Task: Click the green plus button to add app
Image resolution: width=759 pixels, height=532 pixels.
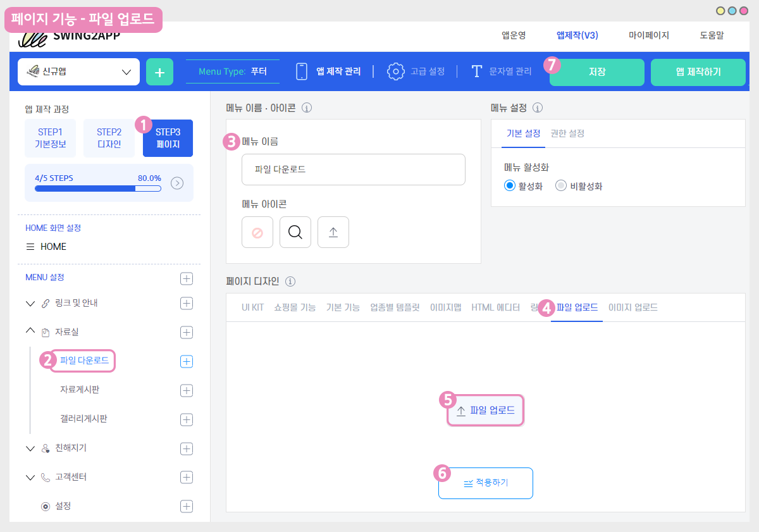Action: [159, 72]
